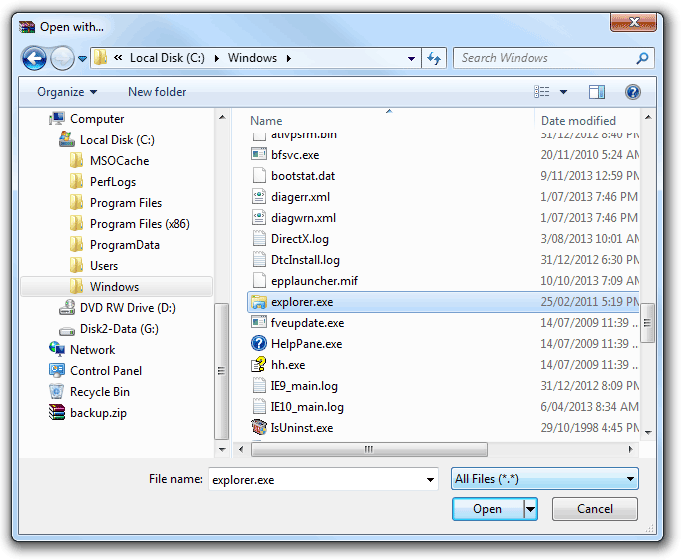Click the diagerr.xml file icon
Viewport: 681px width, 560px height.
(259, 196)
